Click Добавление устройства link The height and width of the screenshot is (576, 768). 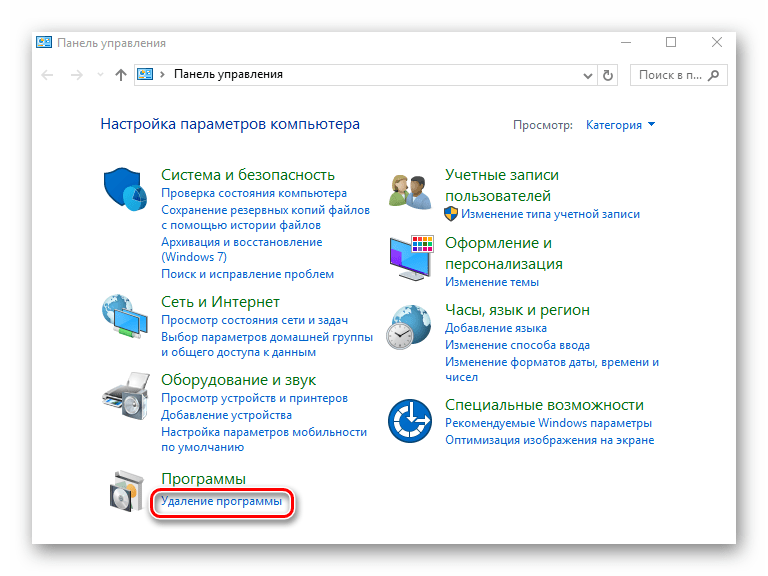pos(226,415)
